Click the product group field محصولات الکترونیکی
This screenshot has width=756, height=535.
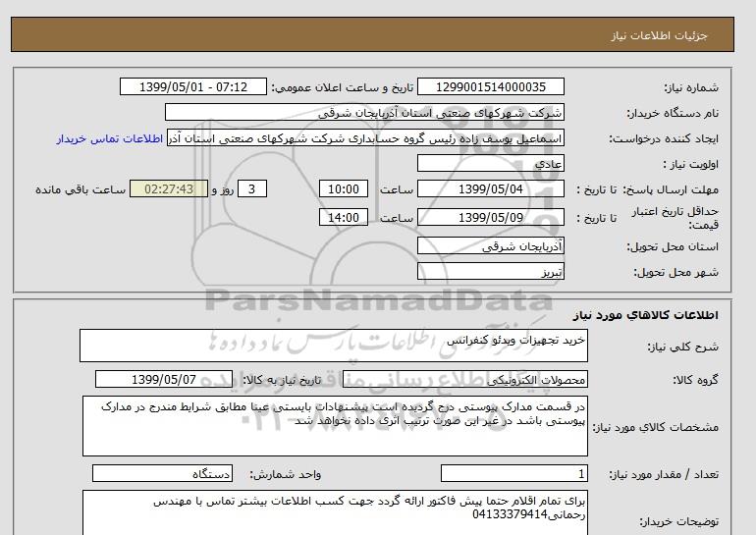pyautogui.click(x=464, y=379)
